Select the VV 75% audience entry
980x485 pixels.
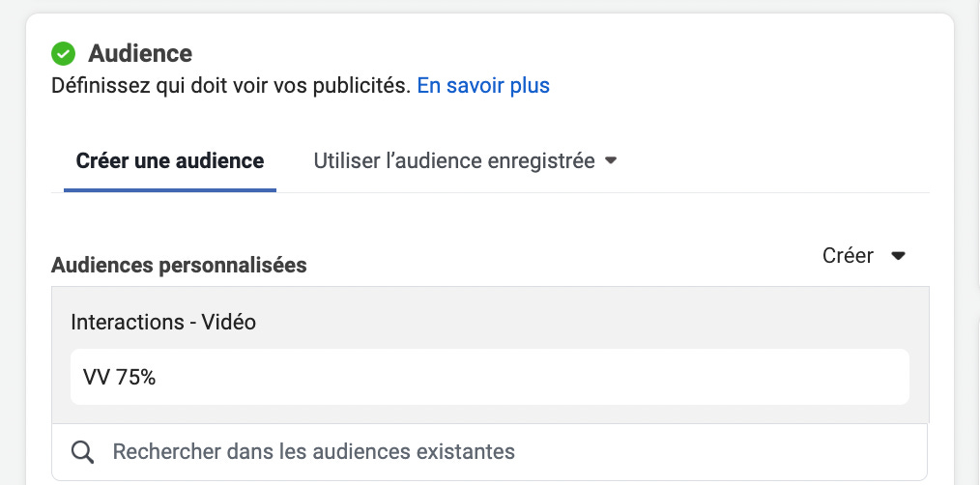point(490,377)
